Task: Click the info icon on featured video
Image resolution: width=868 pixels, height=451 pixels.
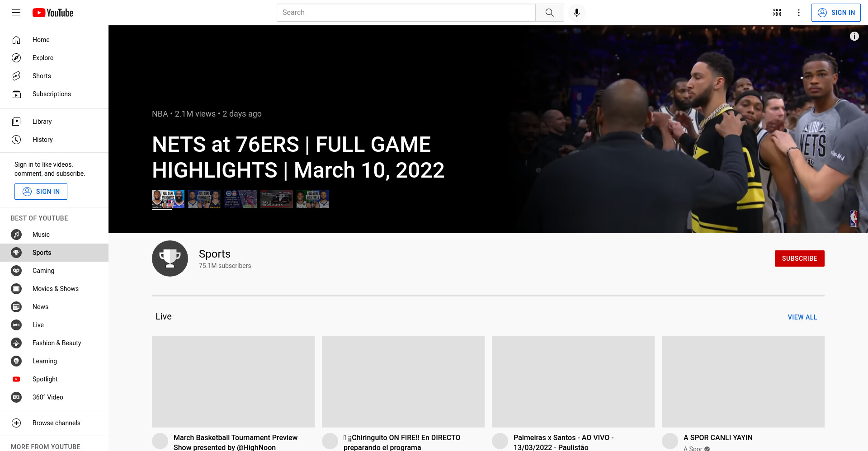Action: [x=854, y=36]
